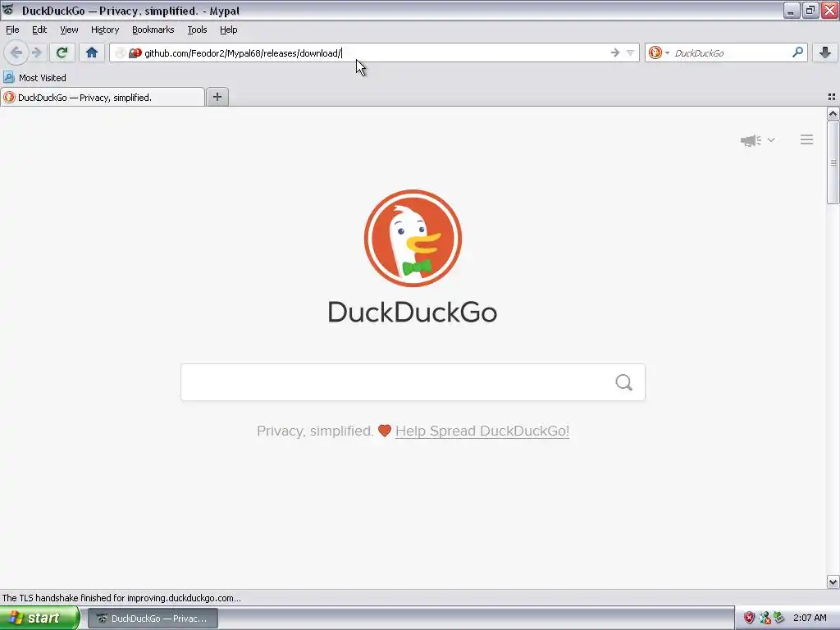The width and height of the screenshot is (840, 630).
Task: Click the Most Visited bookmark icon
Action: 8,77
